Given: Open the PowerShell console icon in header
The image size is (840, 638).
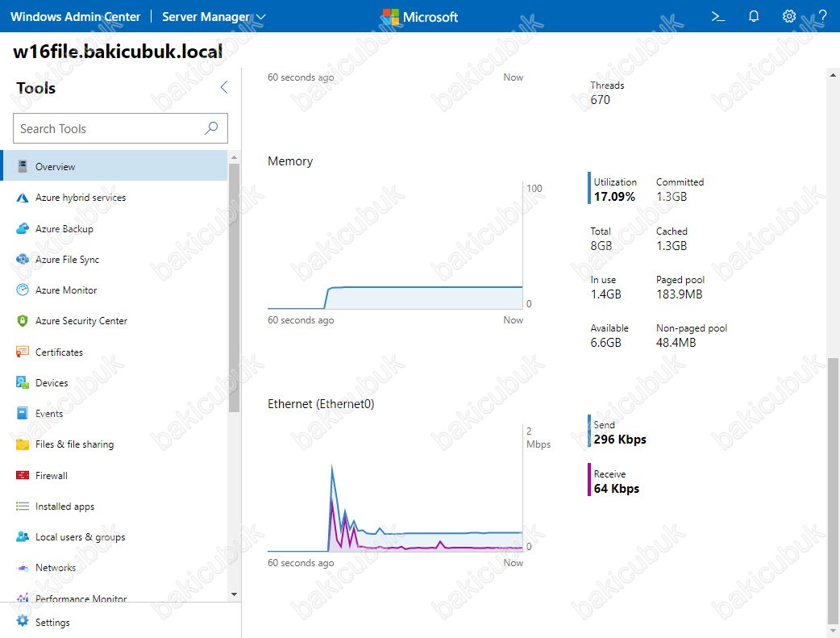Looking at the screenshot, I should click(717, 17).
